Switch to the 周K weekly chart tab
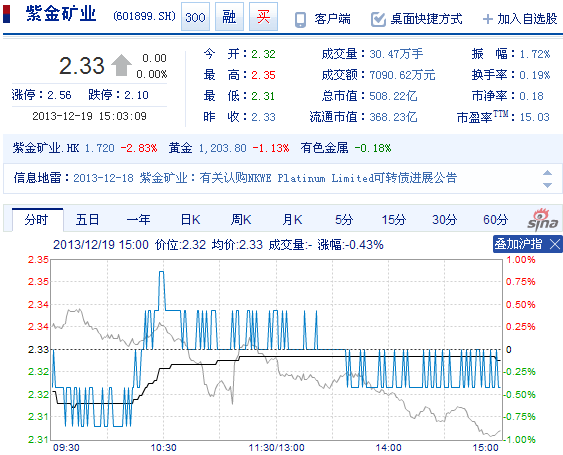This screenshot has height=455, width=563. [x=241, y=220]
